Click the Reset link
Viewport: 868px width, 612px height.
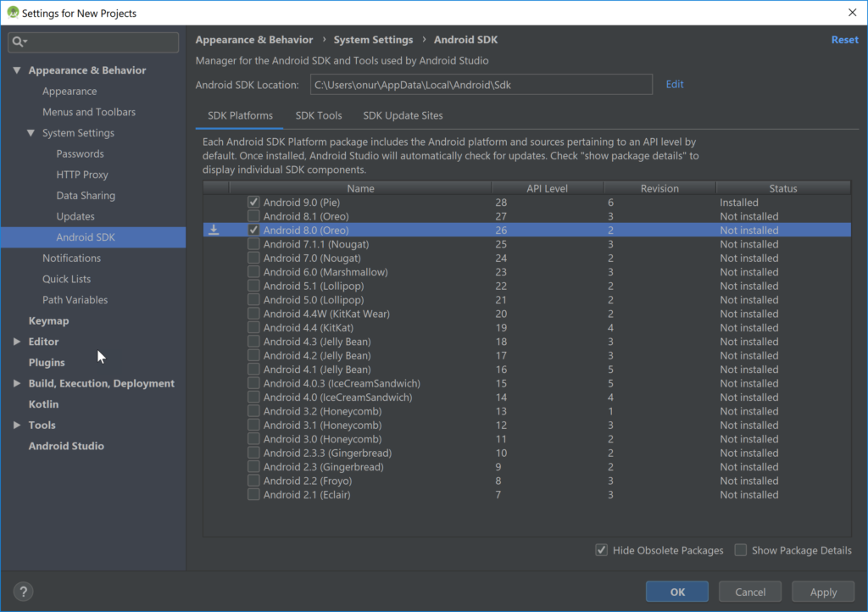(844, 40)
